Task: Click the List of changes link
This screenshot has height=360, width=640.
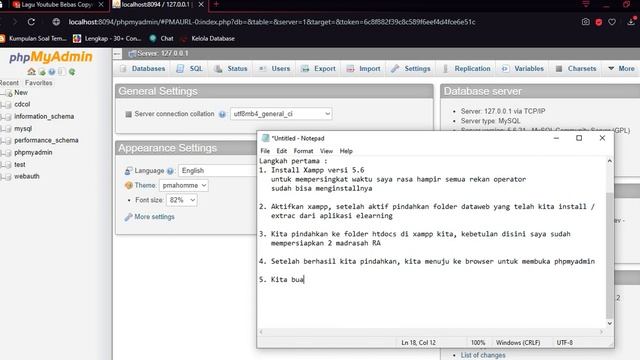Action: 483,355
